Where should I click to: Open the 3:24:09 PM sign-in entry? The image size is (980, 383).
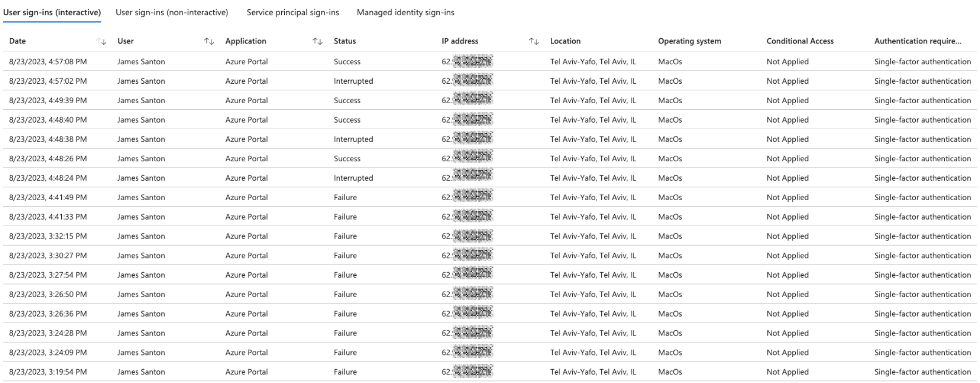(490, 352)
